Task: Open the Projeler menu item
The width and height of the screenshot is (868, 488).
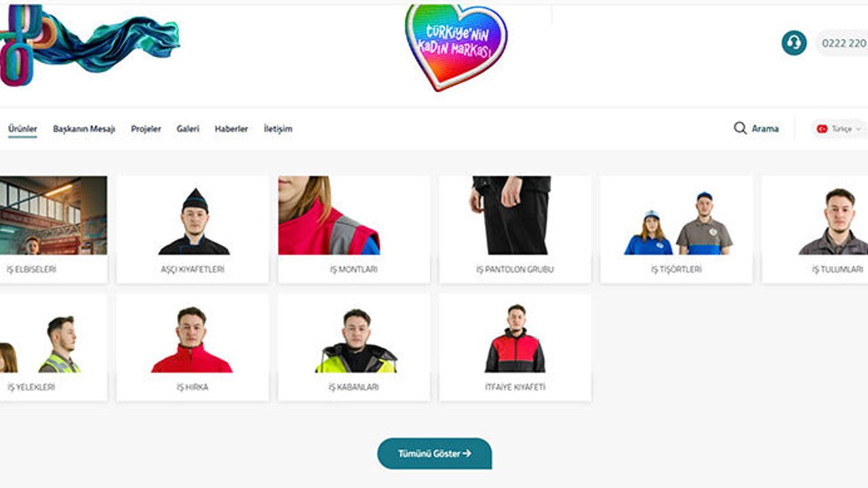Action: [146, 129]
